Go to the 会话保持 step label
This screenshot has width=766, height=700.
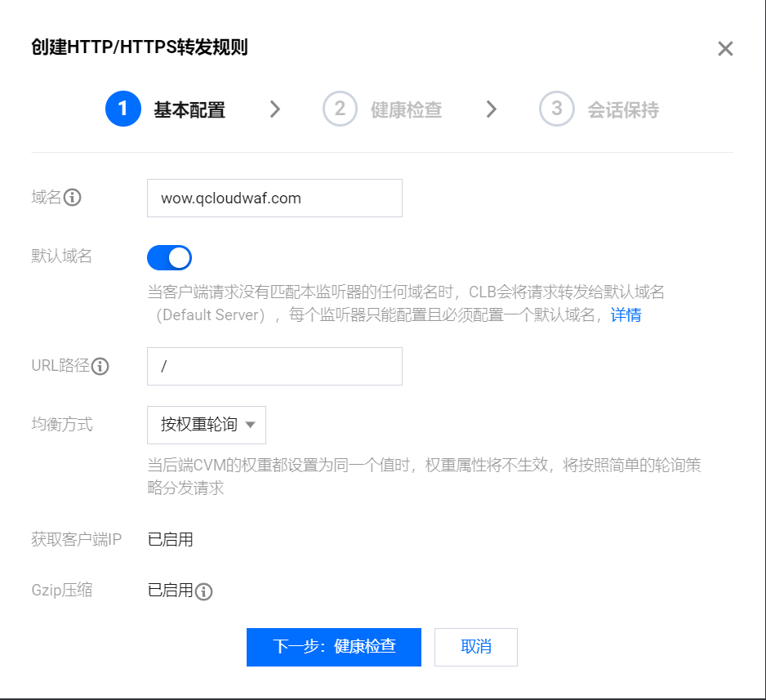623,110
